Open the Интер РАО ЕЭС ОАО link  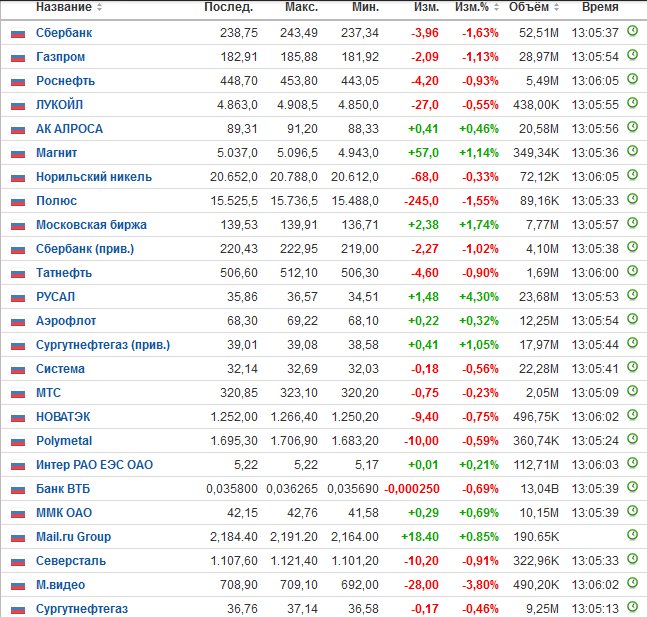click(94, 465)
